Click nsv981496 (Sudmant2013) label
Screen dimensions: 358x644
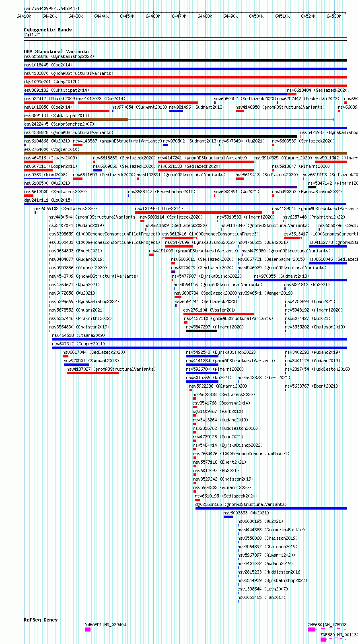click(197, 107)
